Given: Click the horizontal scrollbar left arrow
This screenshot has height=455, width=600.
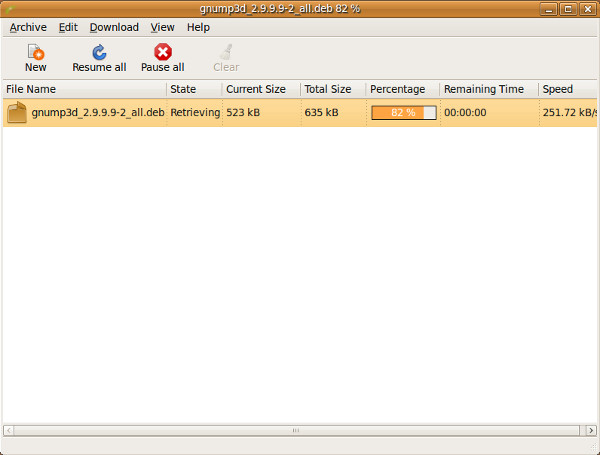Looking at the screenshot, I should [x=8, y=431].
